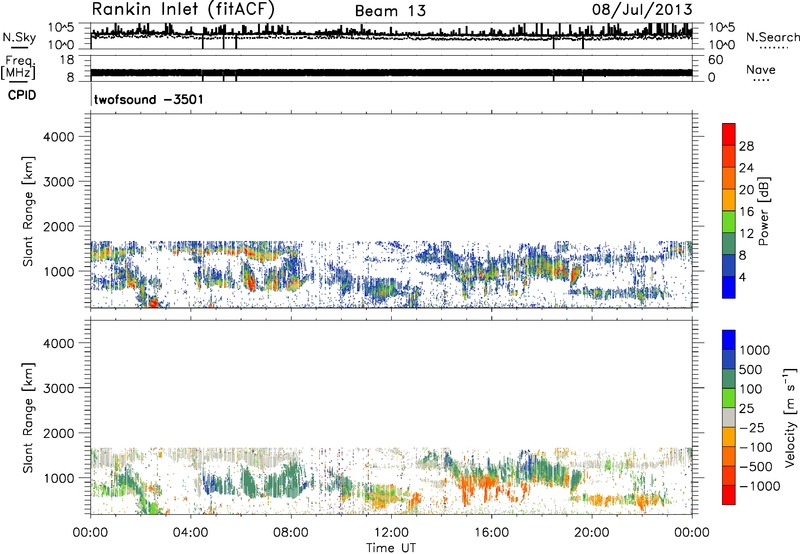Click the '08:00' time tick label
800x554 pixels.
click(x=291, y=533)
